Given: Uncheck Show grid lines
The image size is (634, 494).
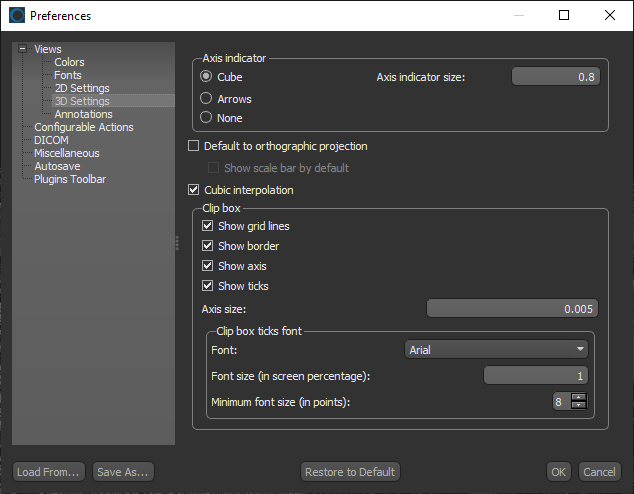Looking at the screenshot, I should (x=208, y=227).
